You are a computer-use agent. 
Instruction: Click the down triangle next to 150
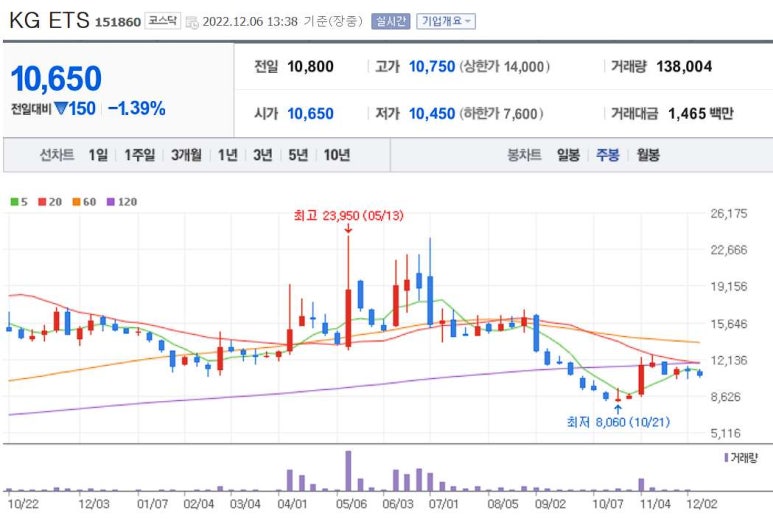coord(61,108)
